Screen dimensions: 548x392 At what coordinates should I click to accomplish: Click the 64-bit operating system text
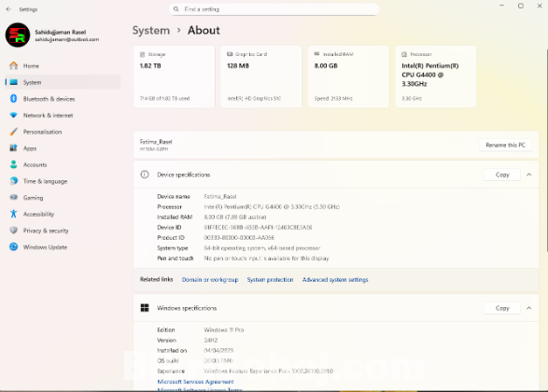(x=262, y=248)
